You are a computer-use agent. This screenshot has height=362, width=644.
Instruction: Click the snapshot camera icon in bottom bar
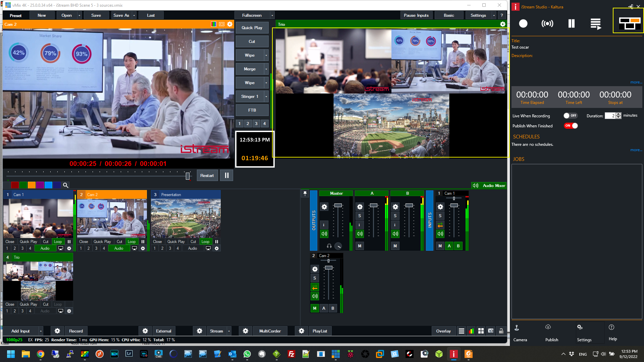coord(491,331)
